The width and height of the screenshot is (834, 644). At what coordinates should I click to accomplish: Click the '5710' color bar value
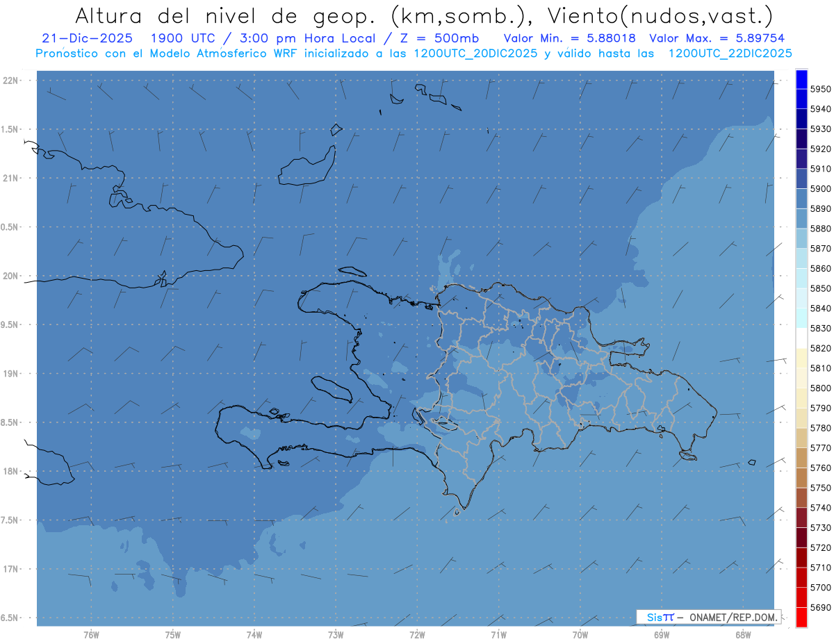(821, 568)
